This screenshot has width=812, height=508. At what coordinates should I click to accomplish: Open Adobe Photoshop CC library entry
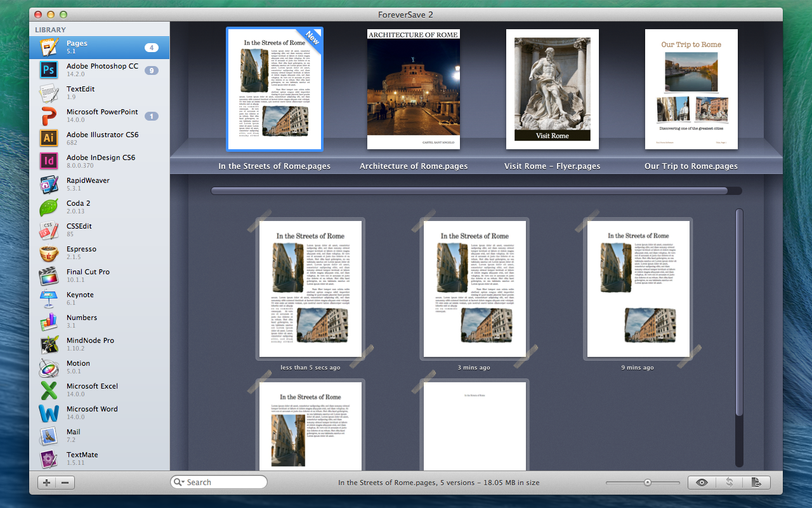coord(99,70)
